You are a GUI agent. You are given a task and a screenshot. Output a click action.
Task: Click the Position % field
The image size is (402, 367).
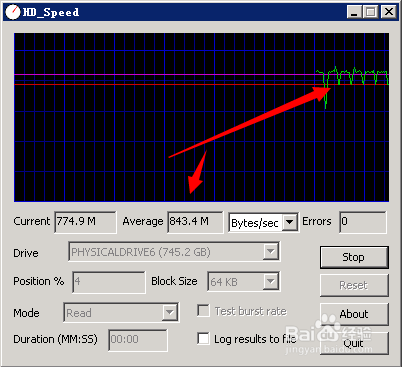(109, 282)
